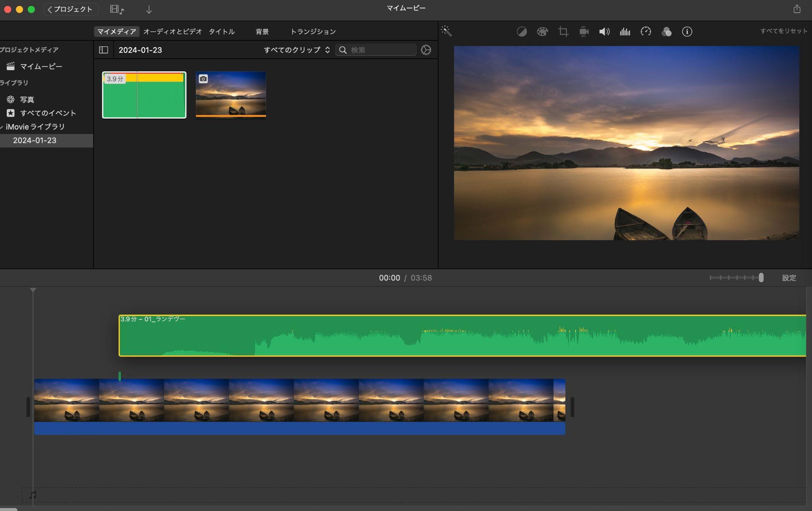The width and height of the screenshot is (812, 511).
Task: Click the share export icon
Action: 797,9
